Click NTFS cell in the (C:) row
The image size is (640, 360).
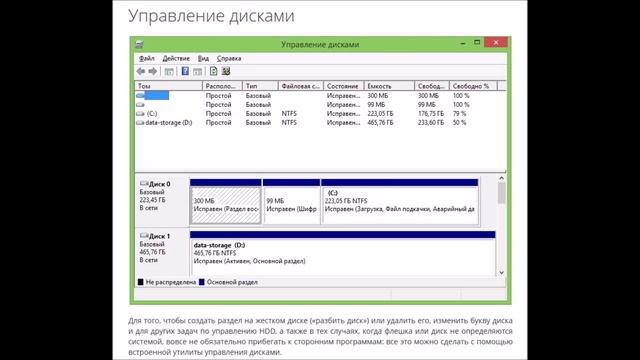(289, 113)
